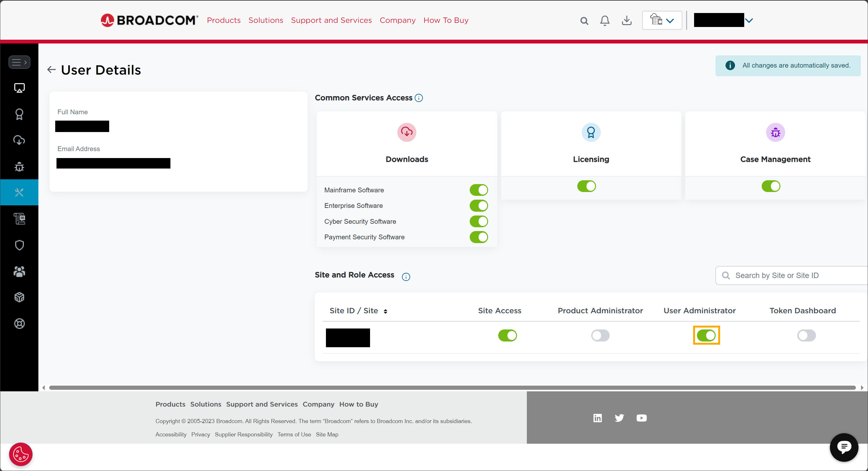Open the package box sidebar icon

coord(19,297)
